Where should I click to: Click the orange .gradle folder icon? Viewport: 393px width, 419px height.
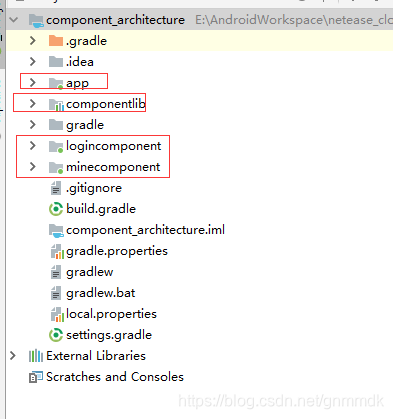pos(56,41)
